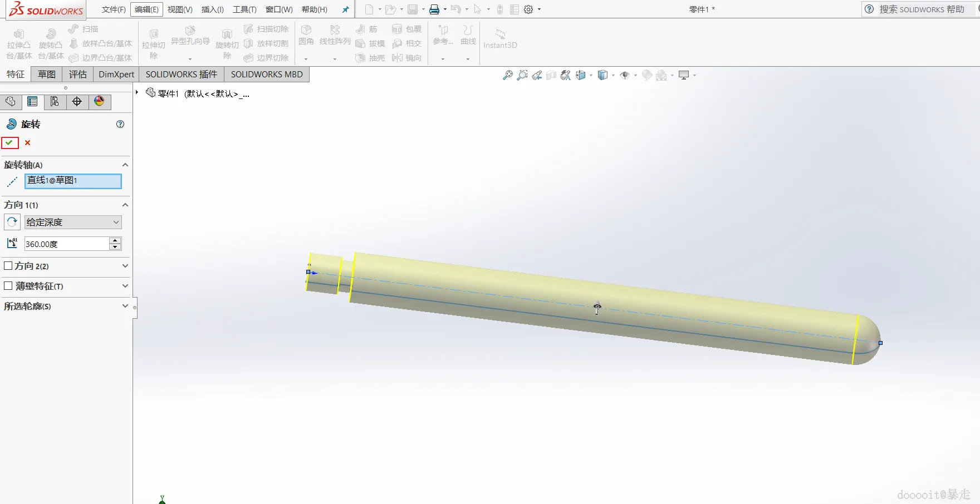This screenshot has width=980, height=504.
Task: Expand the 零件1 flyout tree arrow
Action: tap(137, 92)
